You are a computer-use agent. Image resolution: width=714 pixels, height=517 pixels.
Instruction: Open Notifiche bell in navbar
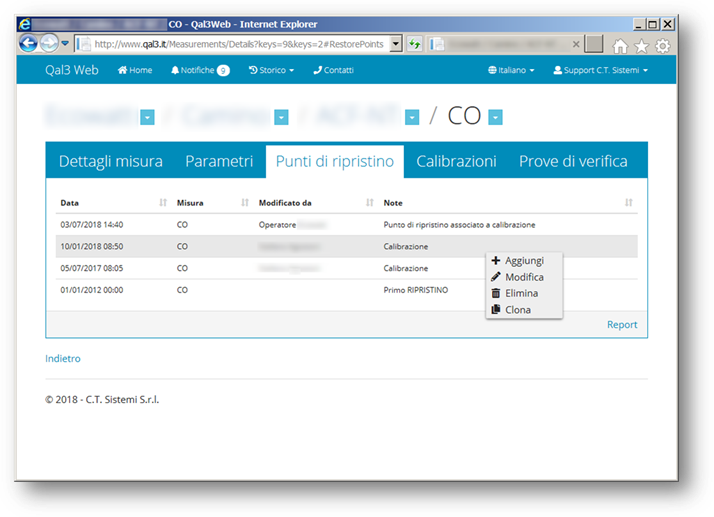[199, 70]
